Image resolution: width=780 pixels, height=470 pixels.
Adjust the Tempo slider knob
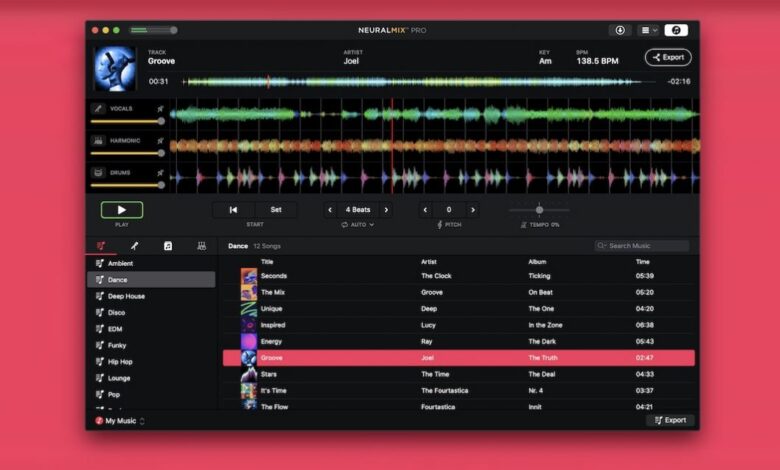pos(539,210)
